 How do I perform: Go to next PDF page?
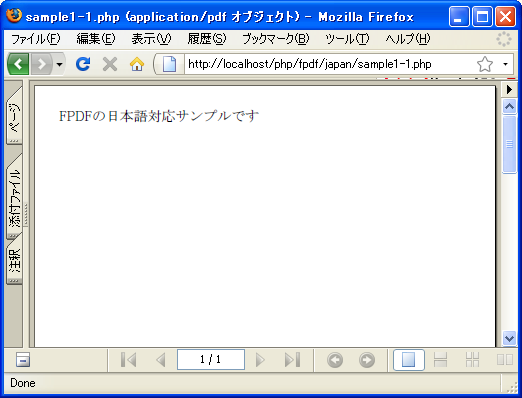coord(260,360)
